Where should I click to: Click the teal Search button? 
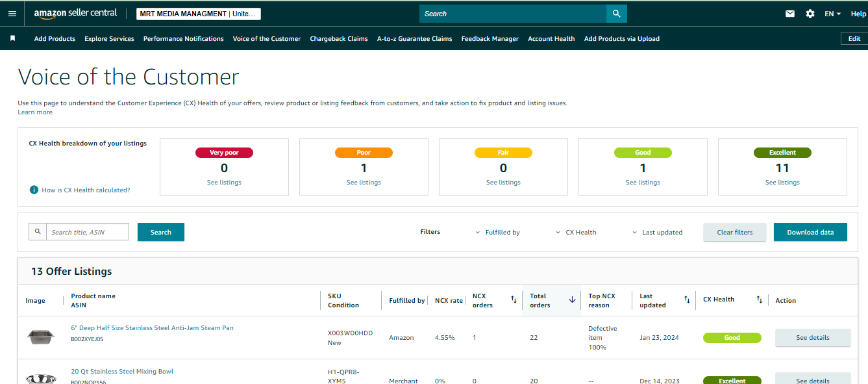click(x=161, y=232)
